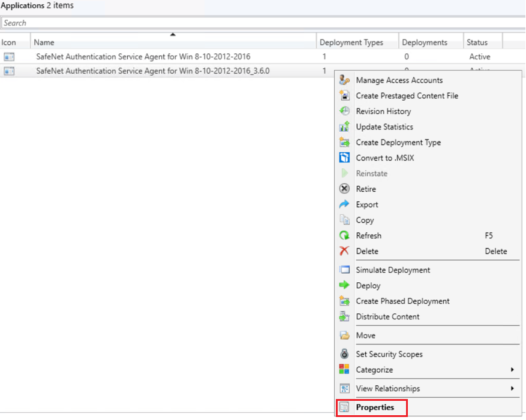Choose Manage Access Accounts from the menu
Image resolution: width=526 pixels, height=420 pixels.
(x=428, y=80)
